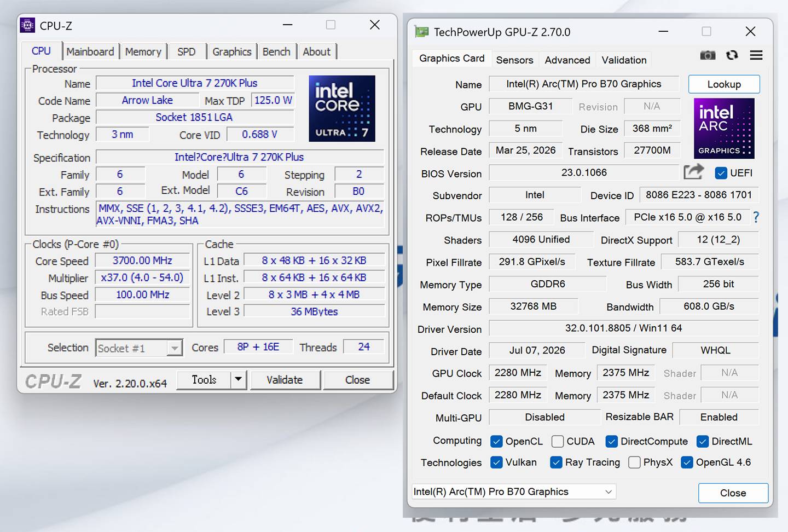Click the GPU name field Arc Pro B70
788x532 pixels.
584,84
